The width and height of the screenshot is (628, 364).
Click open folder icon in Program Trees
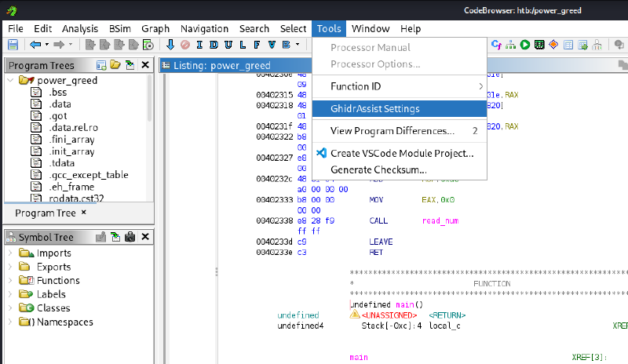coord(115,65)
